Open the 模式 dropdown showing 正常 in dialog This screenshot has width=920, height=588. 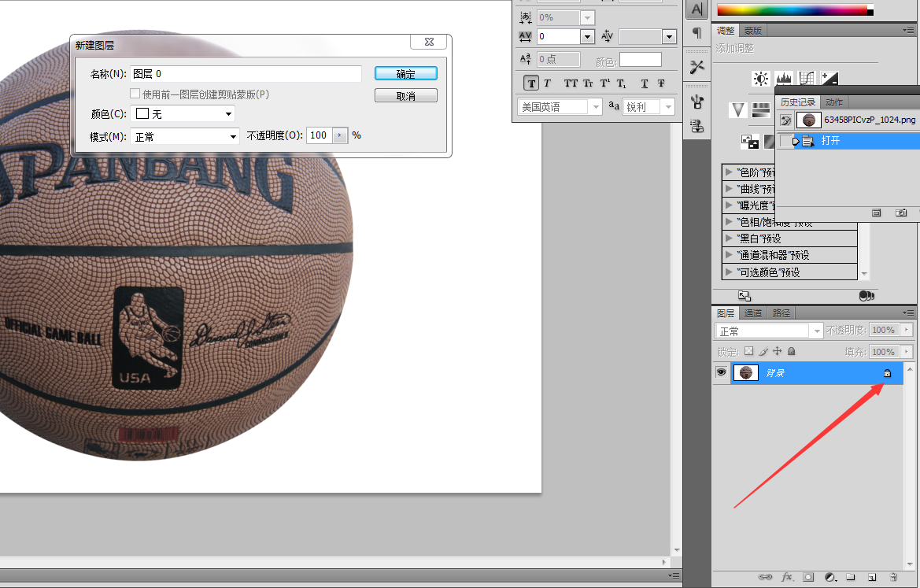[185, 137]
